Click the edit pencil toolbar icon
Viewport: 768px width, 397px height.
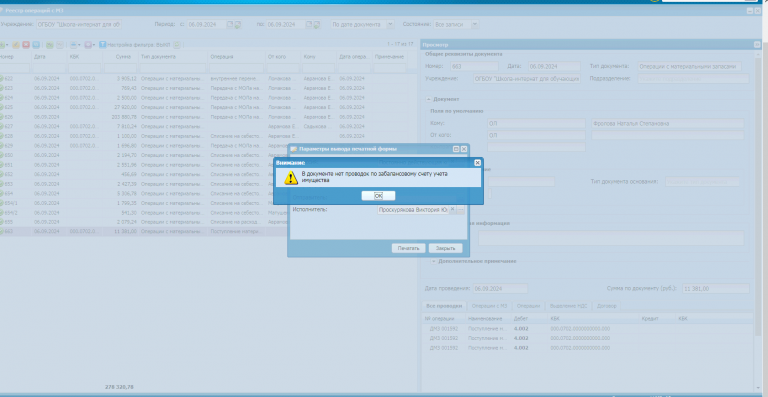click(x=16, y=45)
